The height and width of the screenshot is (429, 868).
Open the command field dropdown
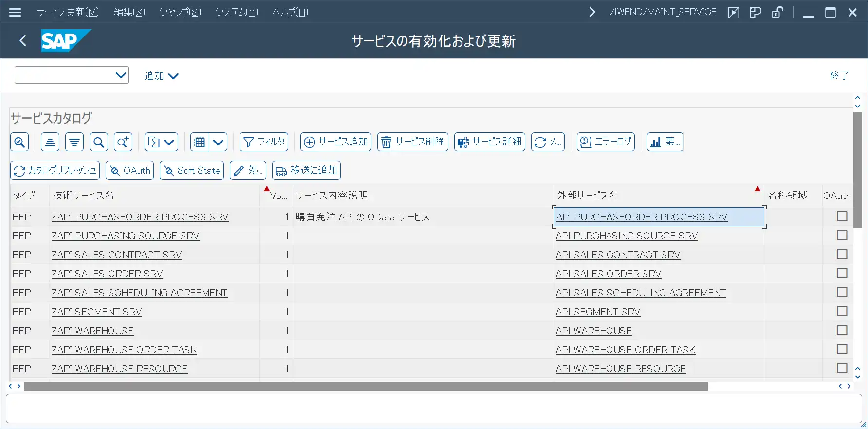(x=121, y=75)
